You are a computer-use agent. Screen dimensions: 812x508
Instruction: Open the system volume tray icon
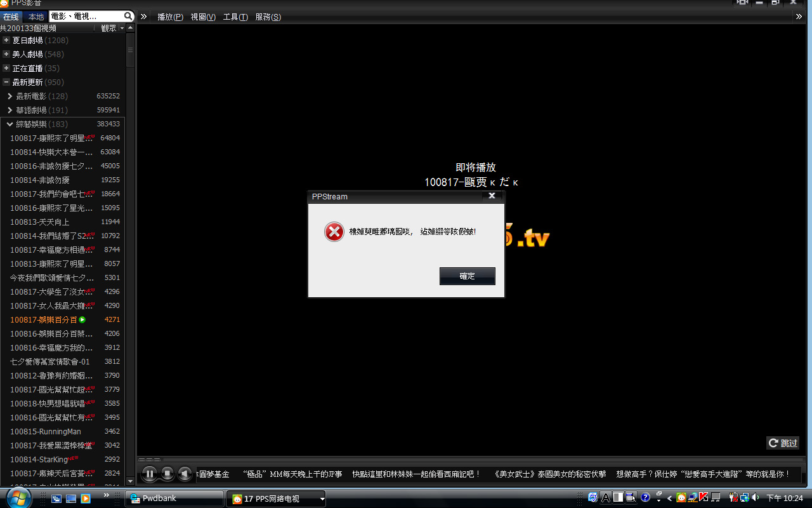tap(756, 498)
